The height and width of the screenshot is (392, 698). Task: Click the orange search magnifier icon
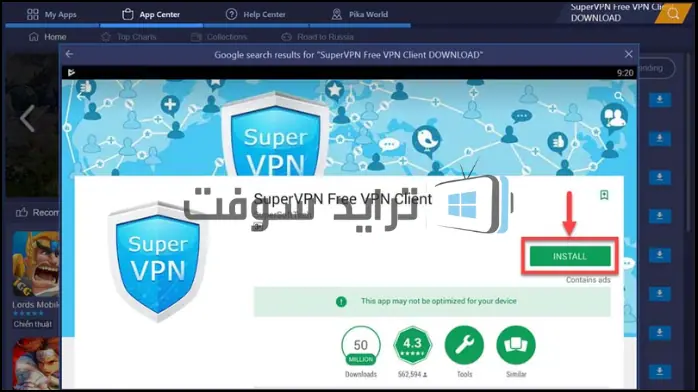tap(673, 13)
